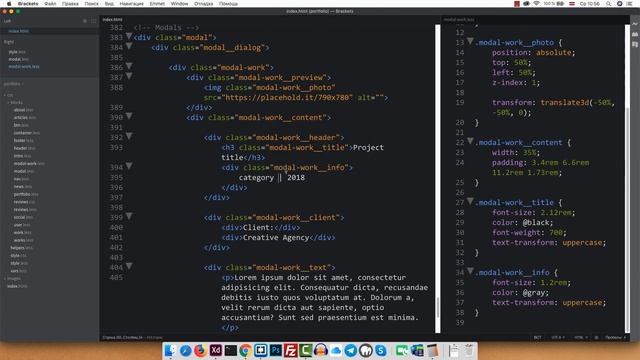Open the Wi-Fi status menu
640x360 pixels.
[x=536, y=4]
